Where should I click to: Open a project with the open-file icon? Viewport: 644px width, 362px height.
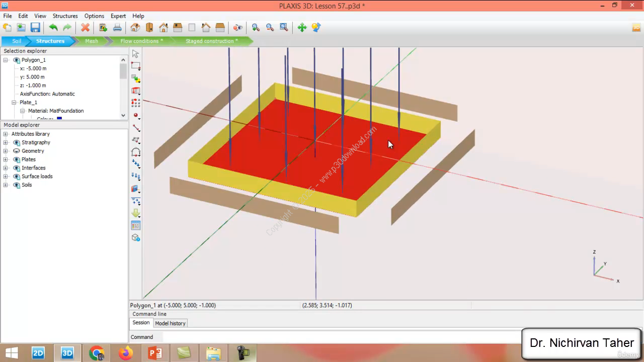point(21,28)
